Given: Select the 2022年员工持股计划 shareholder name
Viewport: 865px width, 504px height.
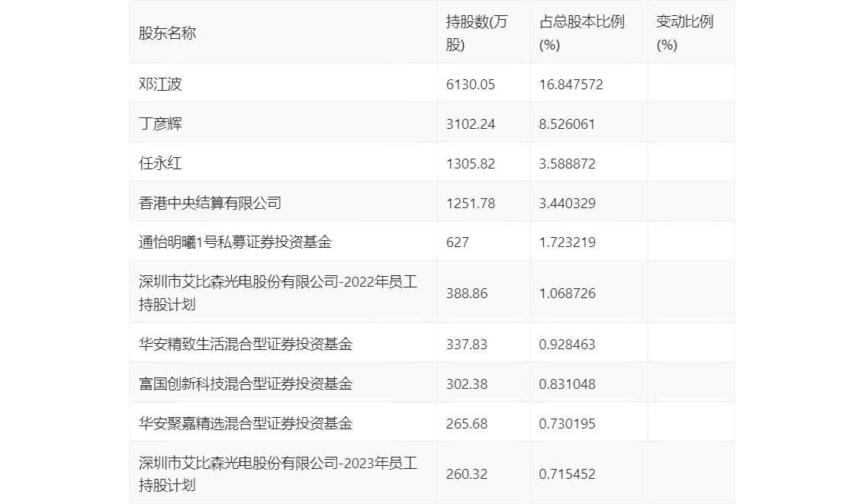Looking at the screenshot, I should [x=278, y=293].
